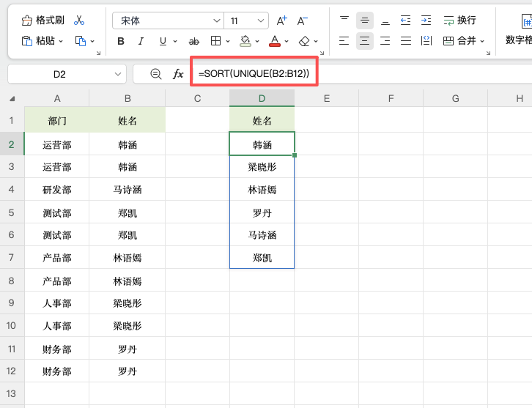Select Center horizontally icon

pyautogui.click(x=365, y=41)
